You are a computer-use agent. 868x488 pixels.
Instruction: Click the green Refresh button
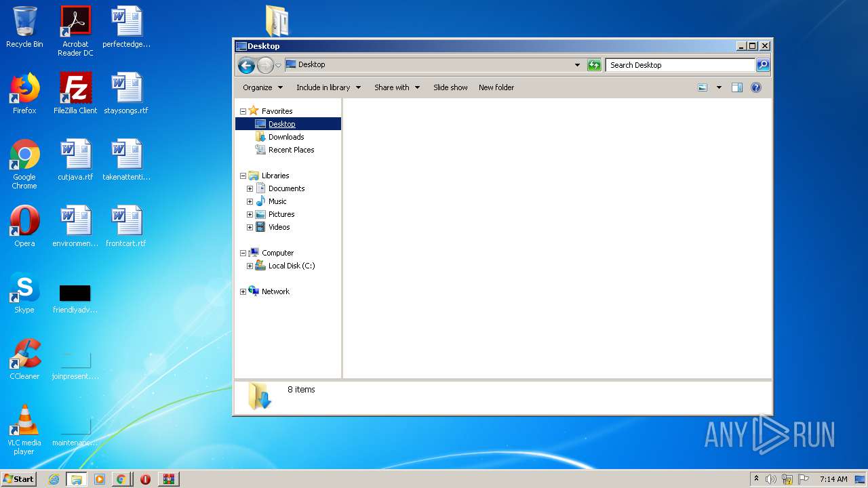tap(594, 65)
